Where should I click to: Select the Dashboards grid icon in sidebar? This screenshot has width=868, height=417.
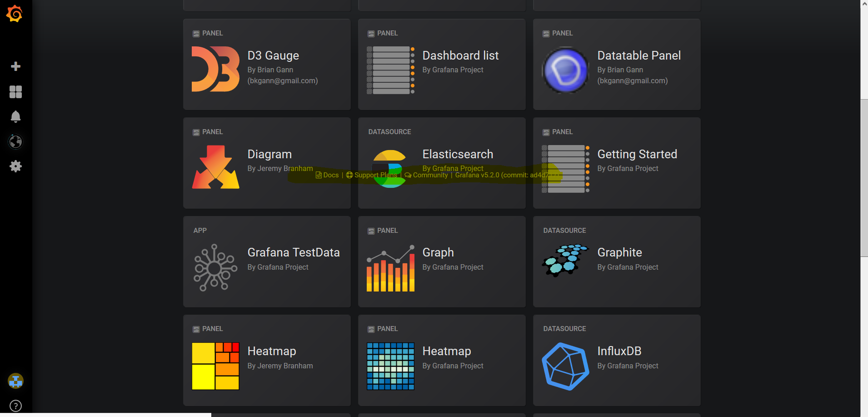pyautogui.click(x=15, y=91)
